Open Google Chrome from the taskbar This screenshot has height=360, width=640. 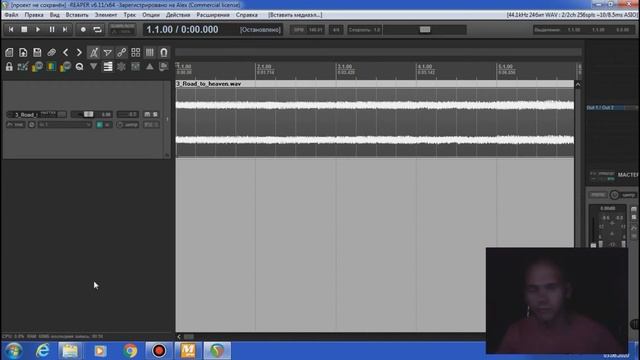[x=130, y=351]
